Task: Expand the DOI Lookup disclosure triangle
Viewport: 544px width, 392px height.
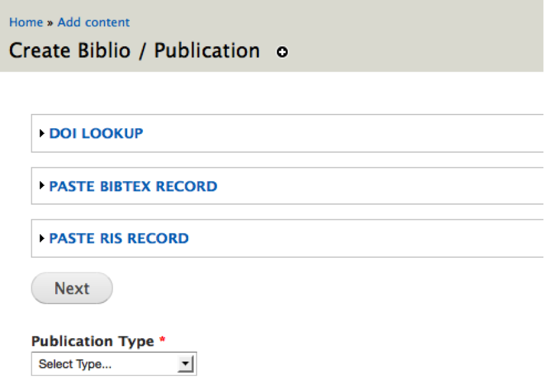Action: pyautogui.click(x=42, y=133)
